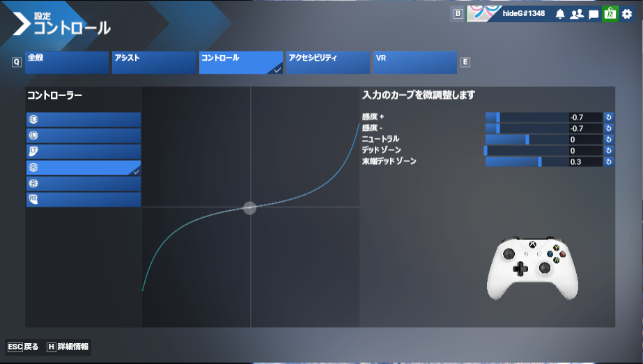
Task: Open the notifications bell
Action: point(559,14)
